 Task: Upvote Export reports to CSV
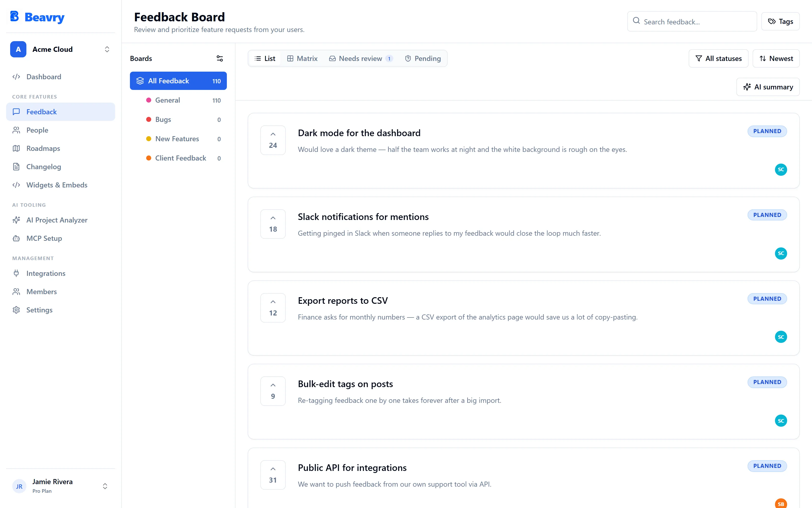(273, 308)
